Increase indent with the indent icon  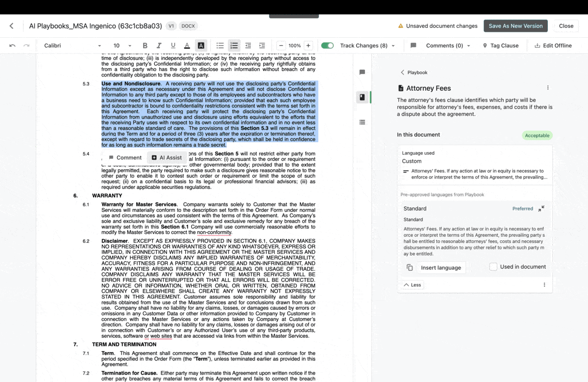click(x=262, y=46)
